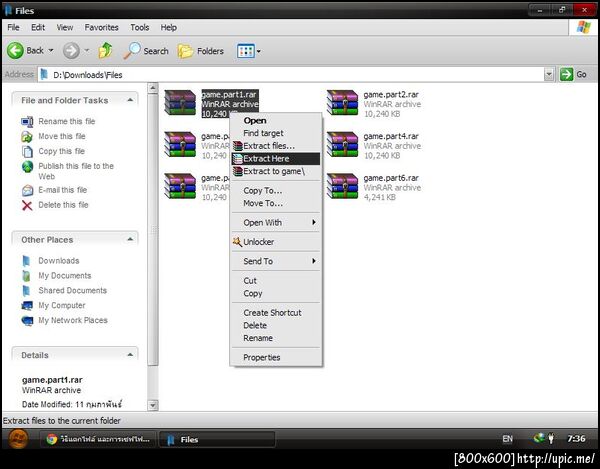Open the Tools menu
600x469 pixels.
click(140, 28)
